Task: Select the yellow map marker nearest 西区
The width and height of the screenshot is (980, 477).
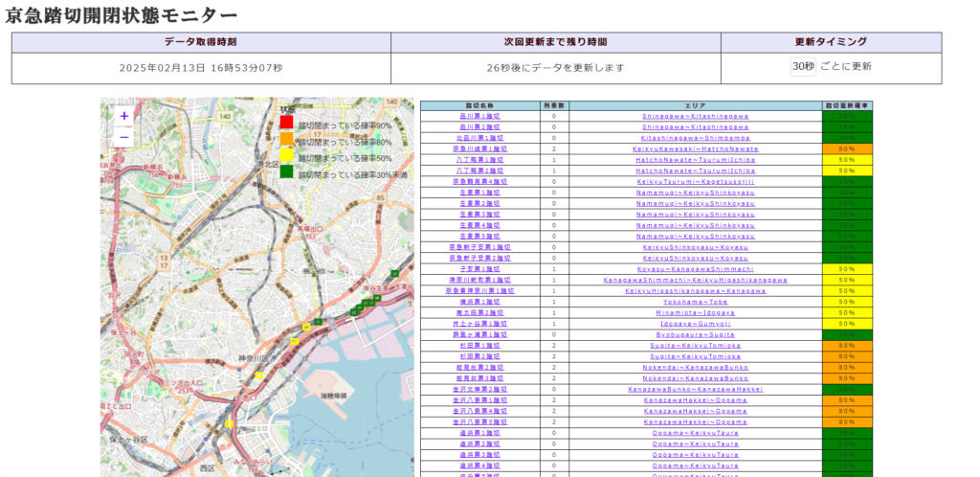Action: point(230,424)
